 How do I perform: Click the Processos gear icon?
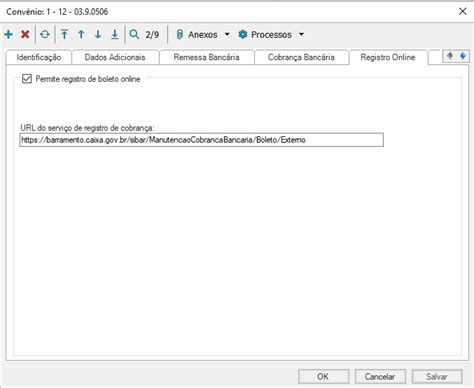(x=243, y=34)
